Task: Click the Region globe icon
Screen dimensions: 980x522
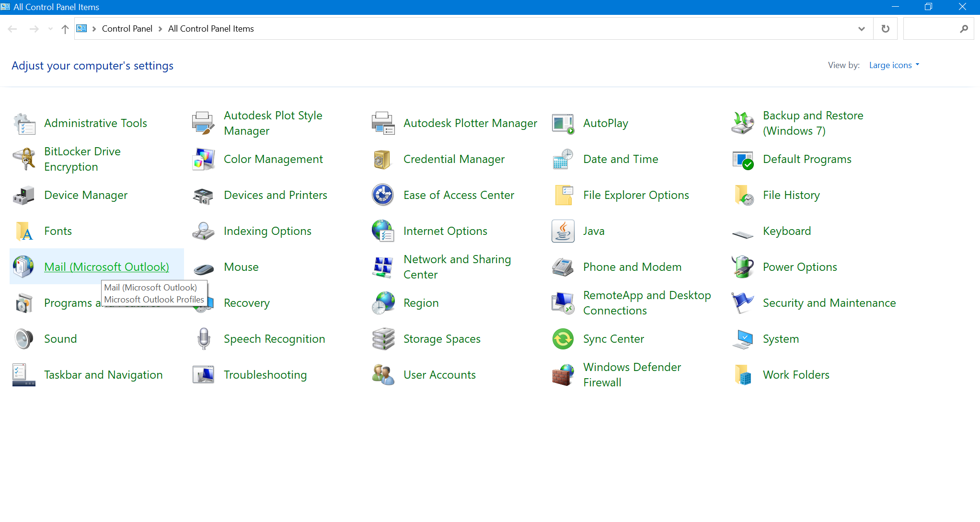Action: pyautogui.click(x=383, y=303)
